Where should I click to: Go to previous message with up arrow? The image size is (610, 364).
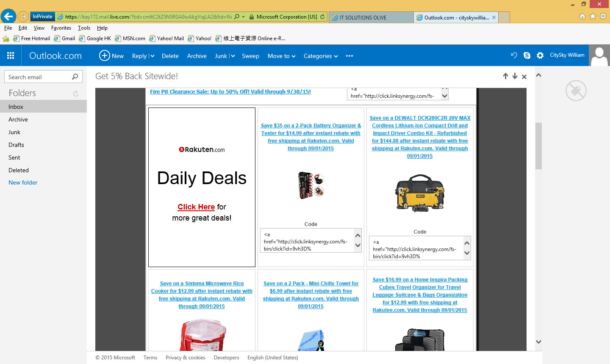tap(505, 76)
